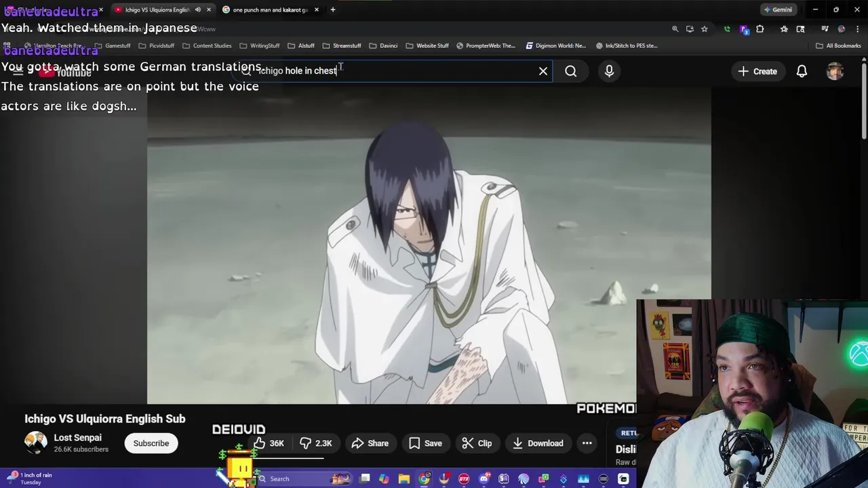Open Copilot from the taskbar
This screenshot has height=488, width=868.
tap(384, 479)
